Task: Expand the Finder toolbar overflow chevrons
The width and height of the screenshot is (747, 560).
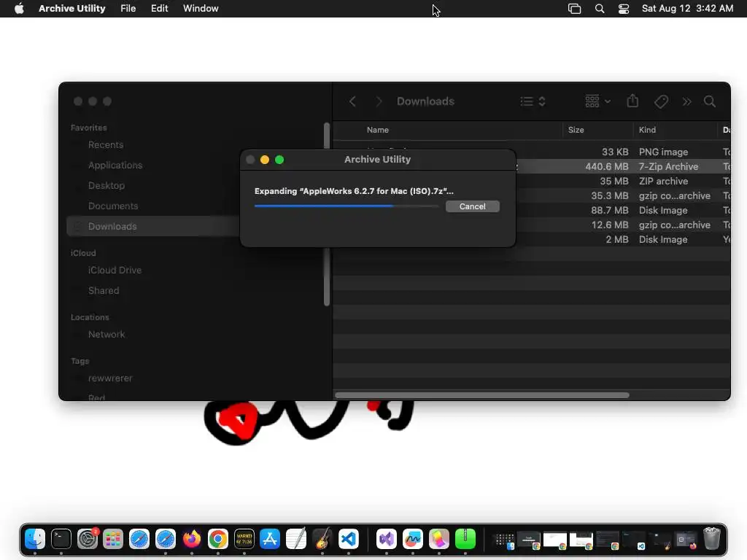Action: click(686, 101)
